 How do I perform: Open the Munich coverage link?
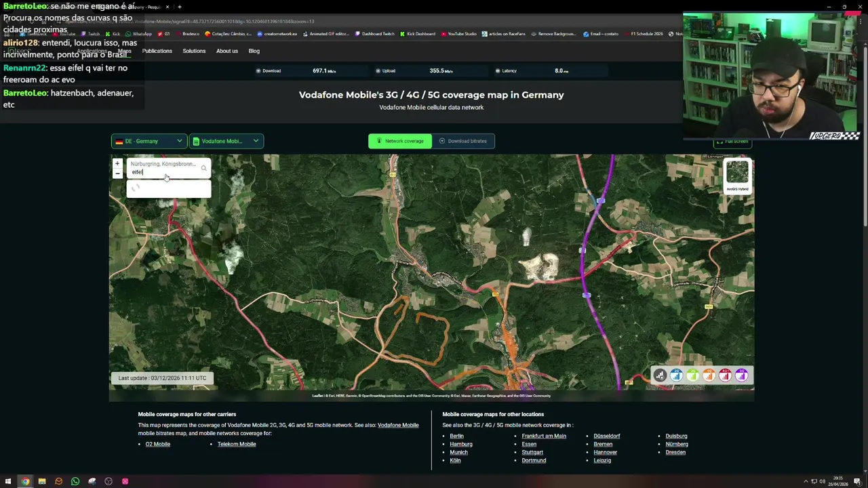click(x=458, y=452)
